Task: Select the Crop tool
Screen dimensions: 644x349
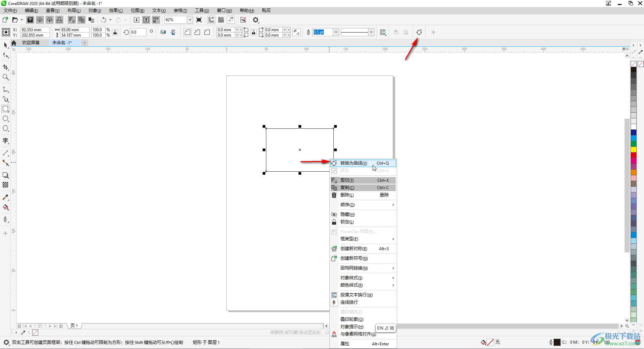Action: pyautogui.click(x=5, y=67)
